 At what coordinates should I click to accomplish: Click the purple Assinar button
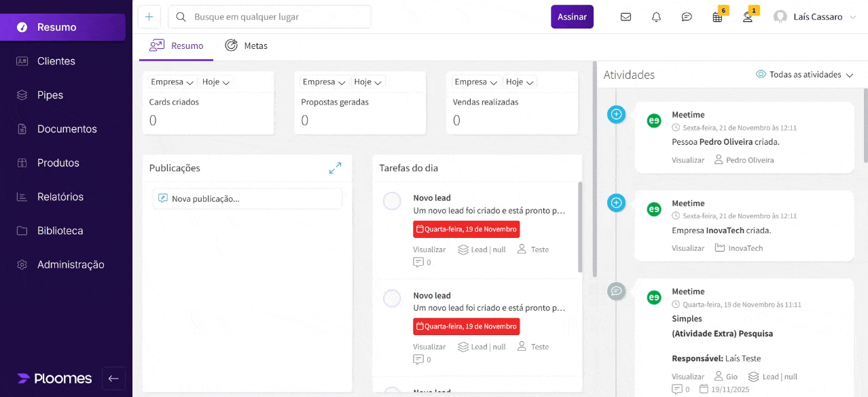click(x=572, y=17)
